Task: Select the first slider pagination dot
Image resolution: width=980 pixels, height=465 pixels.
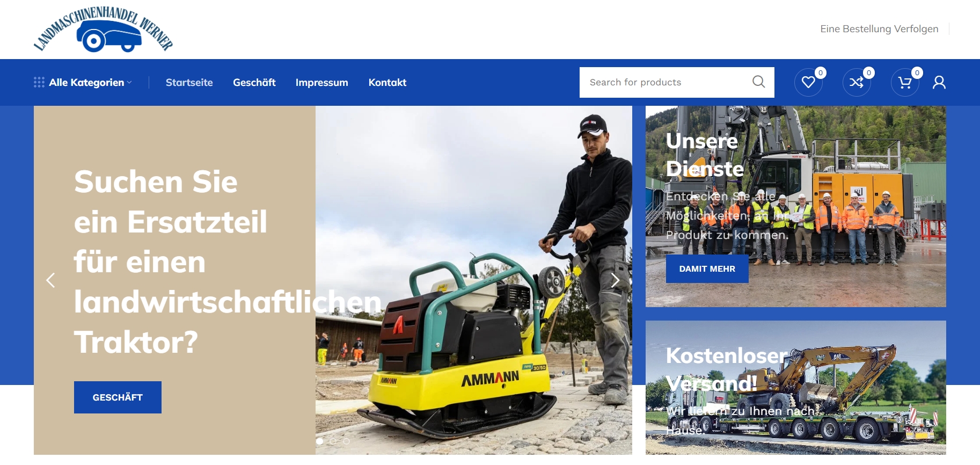Action: pos(320,441)
